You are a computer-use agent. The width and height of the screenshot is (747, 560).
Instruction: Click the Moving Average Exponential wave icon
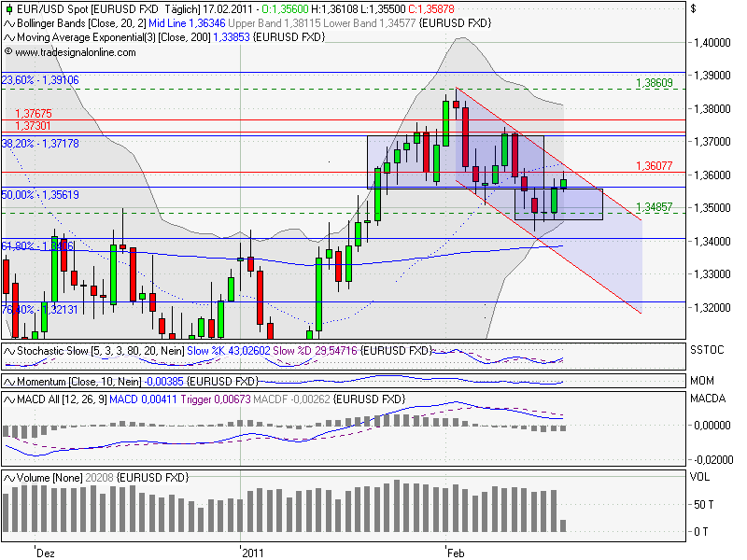[8, 35]
